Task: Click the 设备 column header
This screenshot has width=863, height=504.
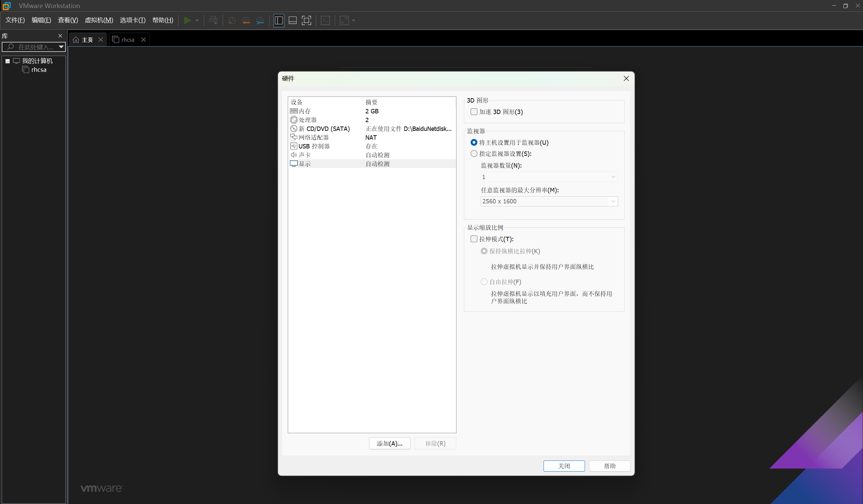Action: tap(326, 102)
